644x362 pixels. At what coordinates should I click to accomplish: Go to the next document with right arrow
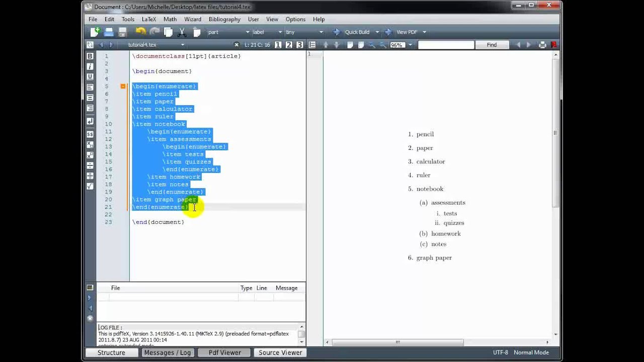click(111, 45)
